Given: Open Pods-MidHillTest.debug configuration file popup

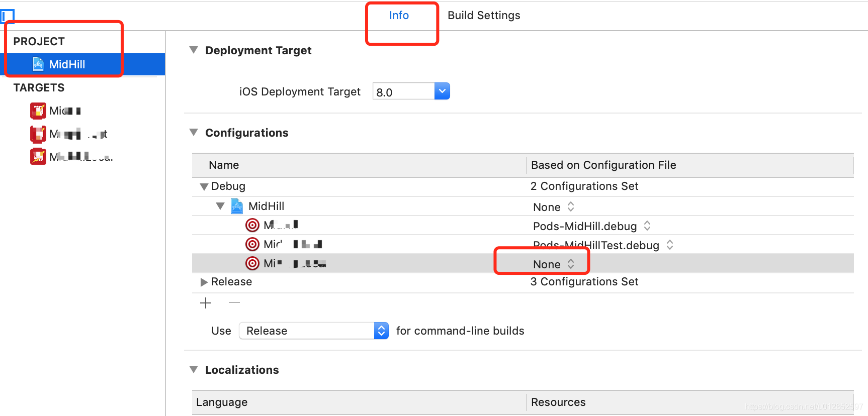Looking at the screenshot, I should click(x=603, y=245).
